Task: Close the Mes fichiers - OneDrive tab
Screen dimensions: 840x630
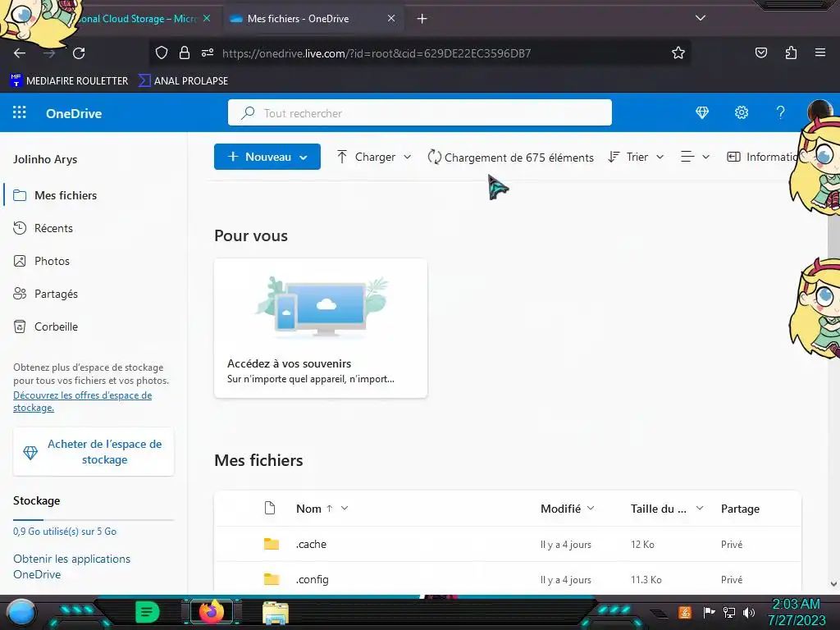Action: point(391,18)
